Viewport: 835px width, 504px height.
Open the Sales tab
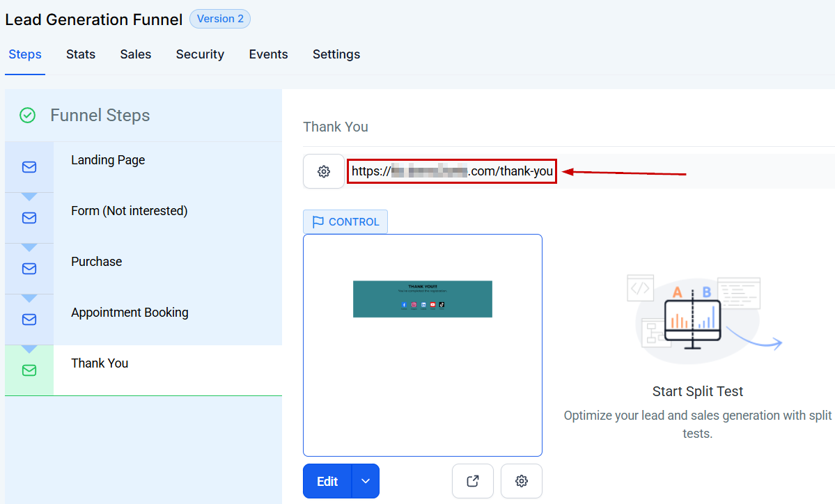coord(136,54)
